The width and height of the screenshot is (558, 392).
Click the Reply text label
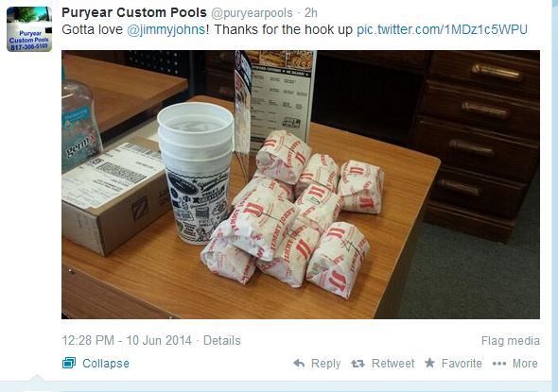[x=325, y=364]
